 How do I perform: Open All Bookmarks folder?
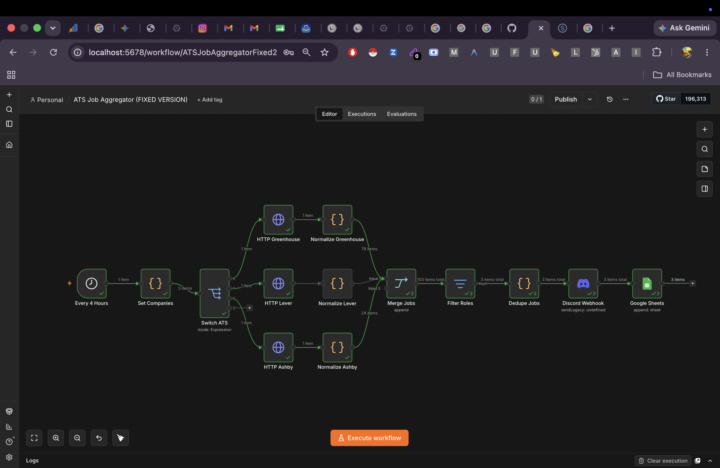tap(682, 74)
